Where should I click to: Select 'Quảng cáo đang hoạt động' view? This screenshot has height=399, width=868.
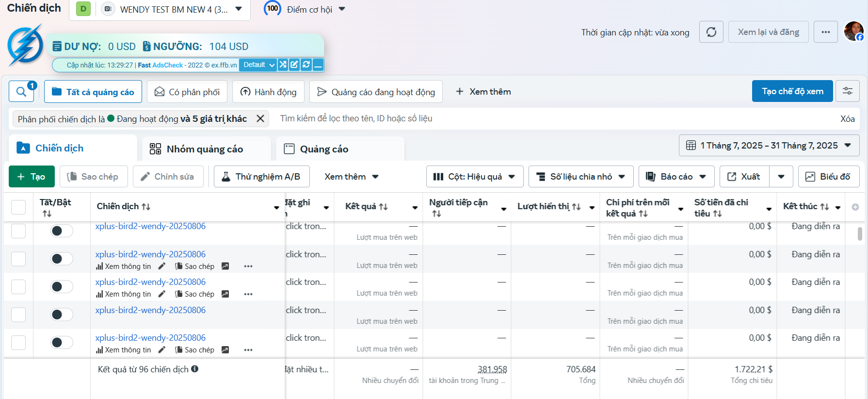376,92
